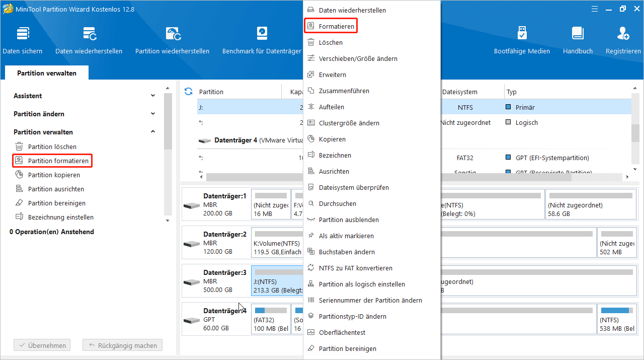Open Daten sichern tool
The height and width of the screenshot is (360, 644).
(23, 40)
